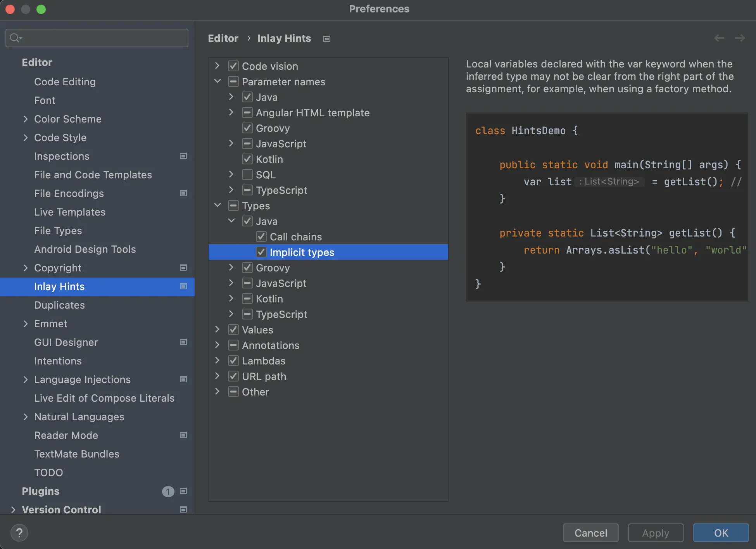The height and width of the screenshot is (549, 756).
Task: Uncheck the Call chains checkbox
Action: (x=261, y=237)
